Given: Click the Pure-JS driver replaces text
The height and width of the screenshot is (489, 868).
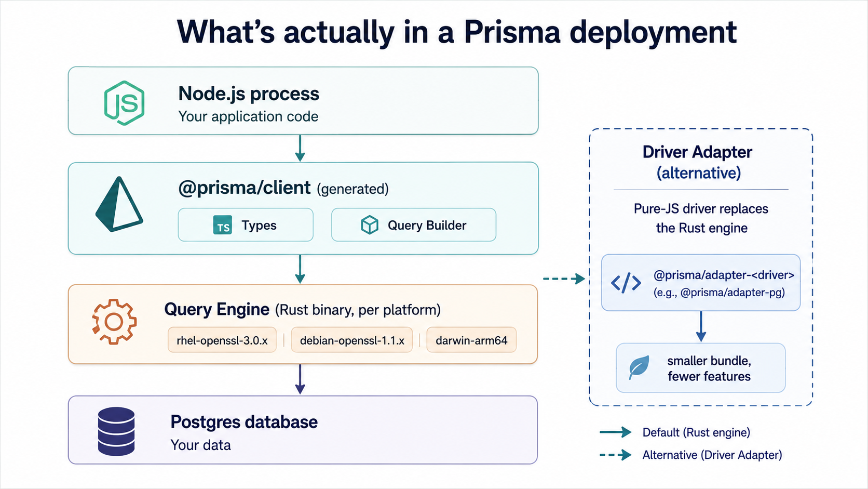Looking at the screenshot, I should coord(701,209).
